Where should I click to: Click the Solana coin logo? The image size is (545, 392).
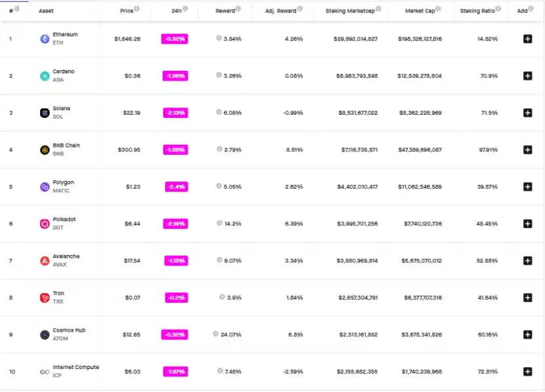45,113
